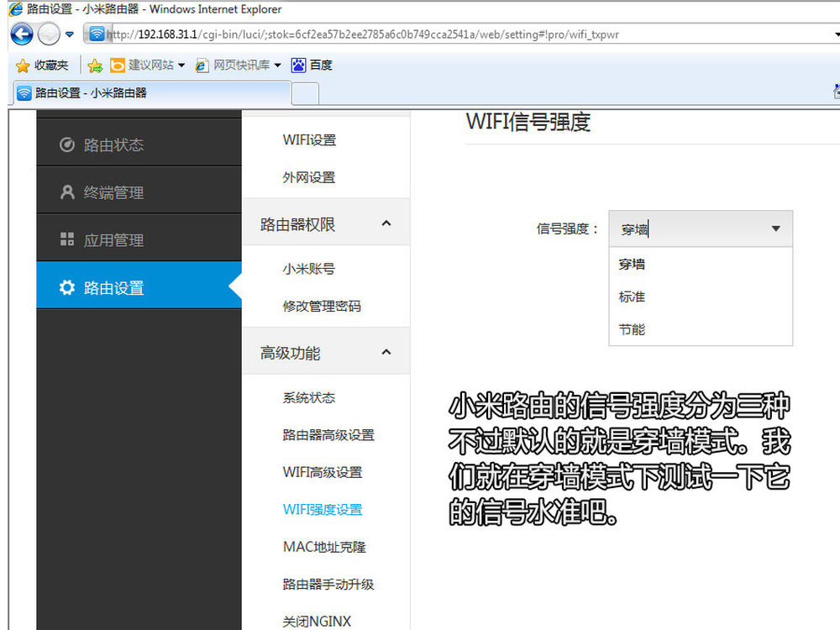Open the WIFI高级设置 link

pos(323,472)
